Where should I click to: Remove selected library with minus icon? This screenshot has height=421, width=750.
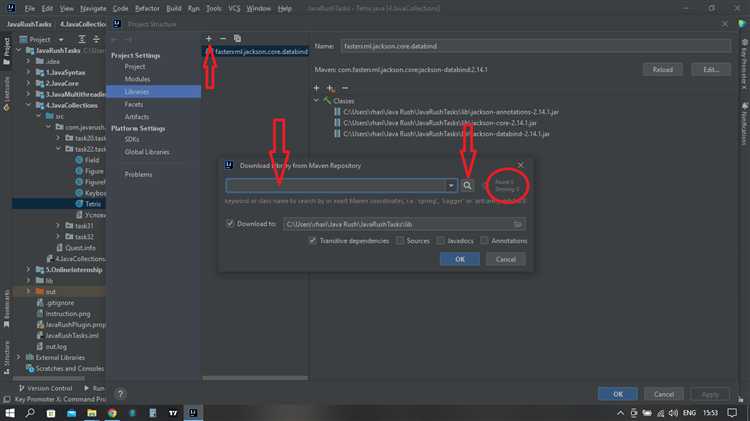point(223,38)
